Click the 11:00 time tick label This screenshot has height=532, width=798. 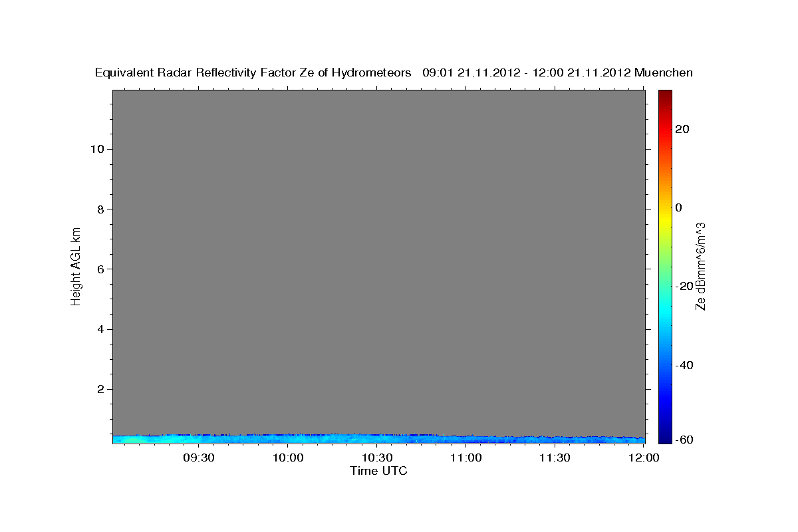click(466, 458)
